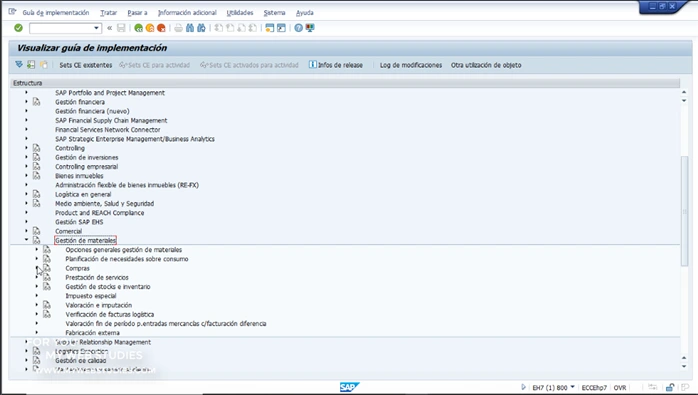Click the Find Next binoculars icon

(201, 28)
